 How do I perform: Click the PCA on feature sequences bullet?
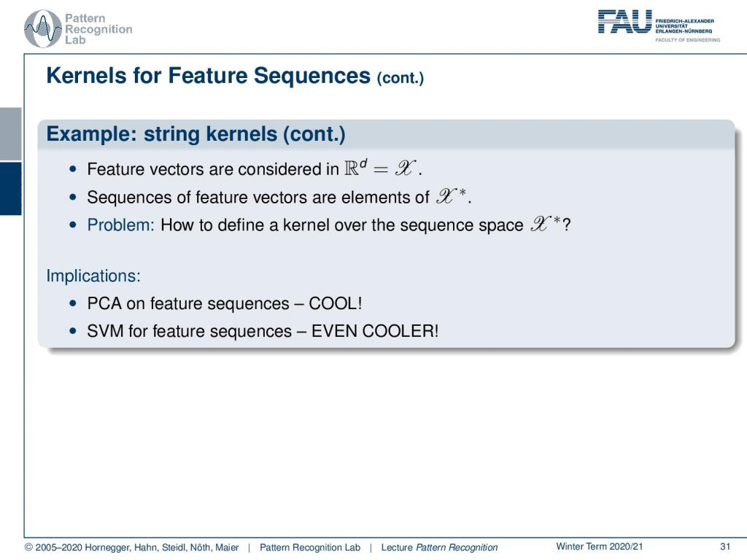click(225, 303)
